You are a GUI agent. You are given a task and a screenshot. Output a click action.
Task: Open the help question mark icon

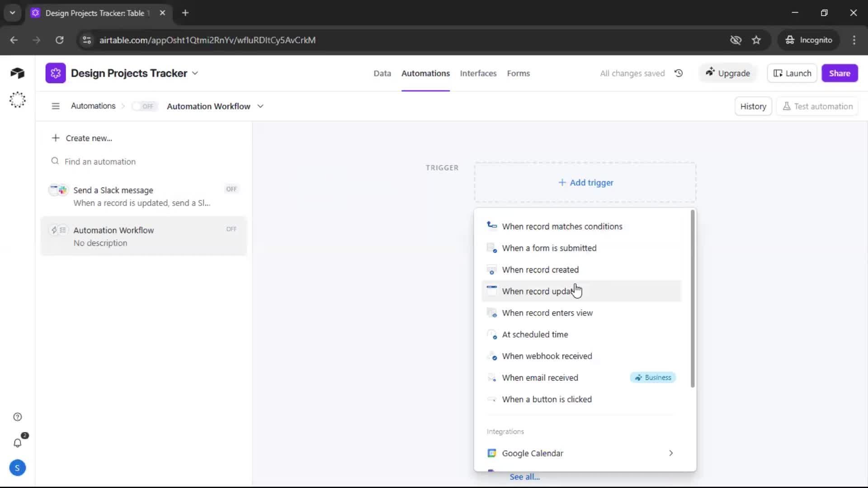17,417
